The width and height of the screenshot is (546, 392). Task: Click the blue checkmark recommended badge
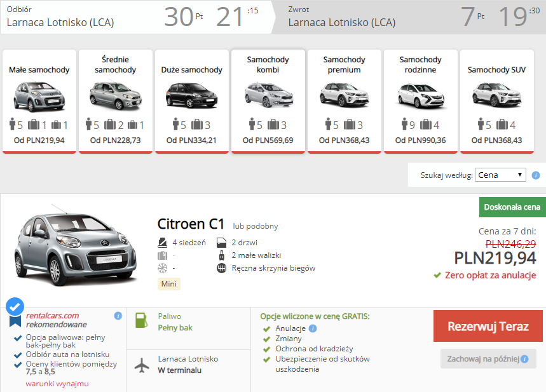coord(15,307)
